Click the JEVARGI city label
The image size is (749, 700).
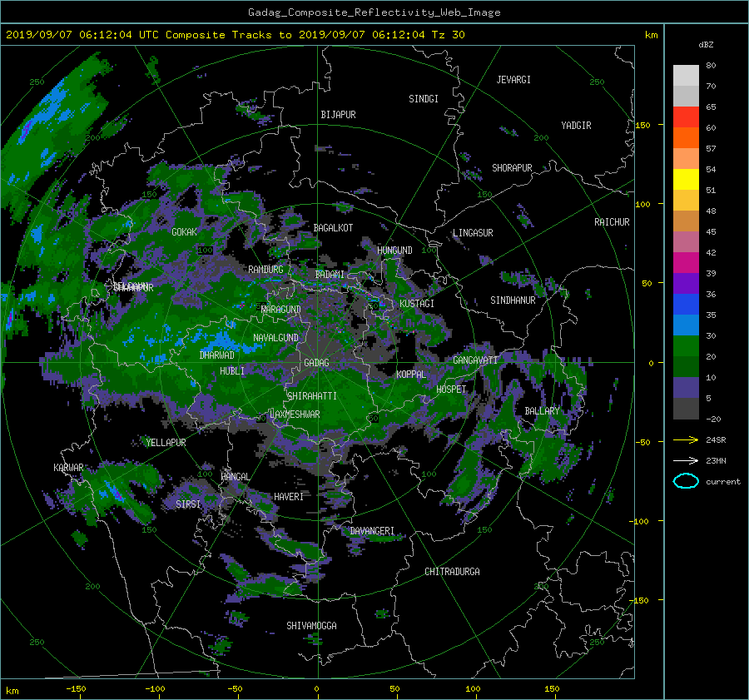coord(513,80)
